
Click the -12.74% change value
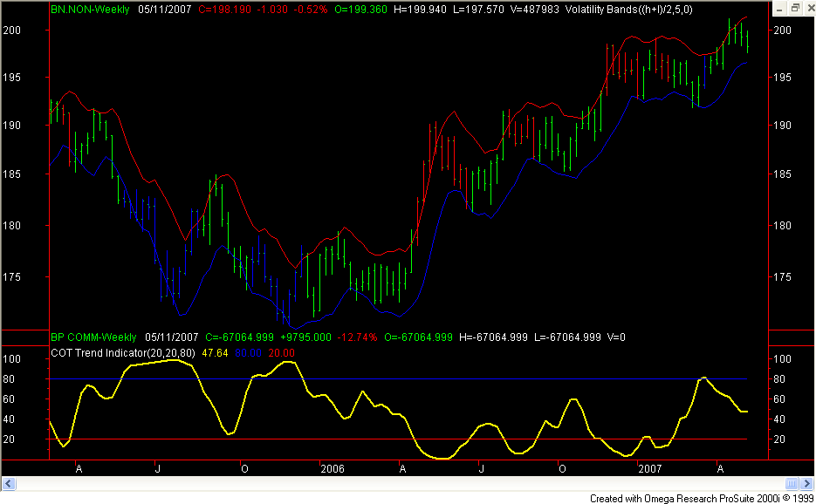(x=358, y=337)
